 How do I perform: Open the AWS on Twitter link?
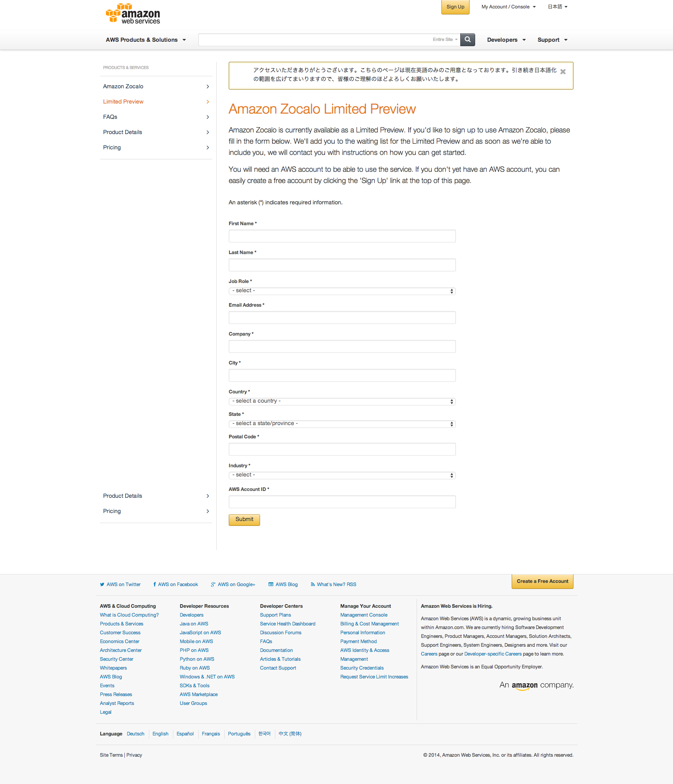click(x=120, y=584)
